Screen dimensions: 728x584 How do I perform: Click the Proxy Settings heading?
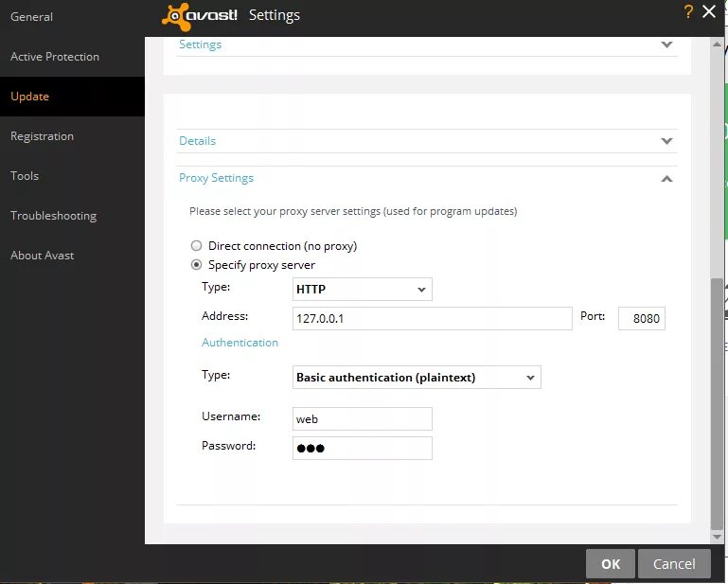217,178
